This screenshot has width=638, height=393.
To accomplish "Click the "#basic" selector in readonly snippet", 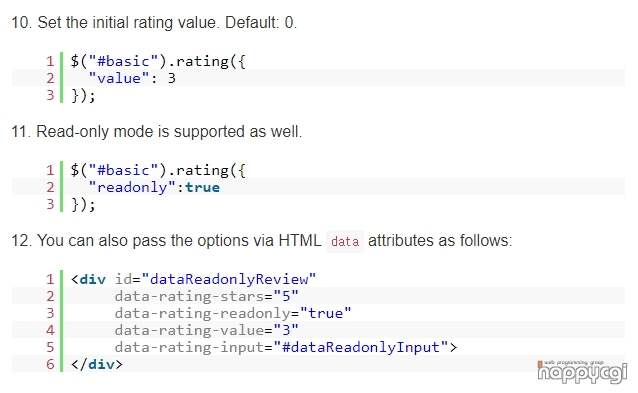I will pyautogui.click(x=123, y=170).
